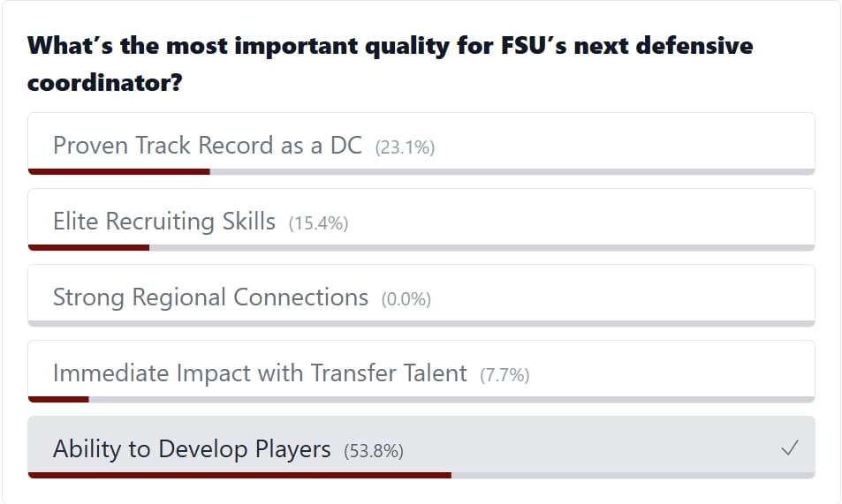Click the 0.0% percentage for Regional Connections
This screenshot has height=504, width=842.
(x=406, y=299)
